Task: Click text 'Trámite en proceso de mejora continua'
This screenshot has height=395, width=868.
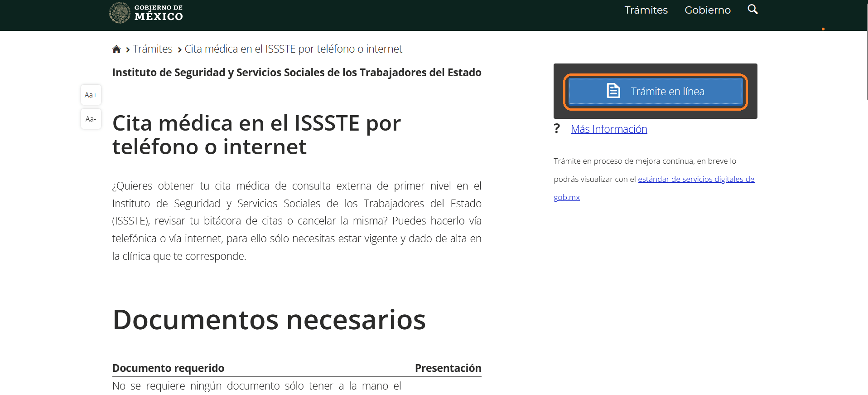Action: point(624,161)
